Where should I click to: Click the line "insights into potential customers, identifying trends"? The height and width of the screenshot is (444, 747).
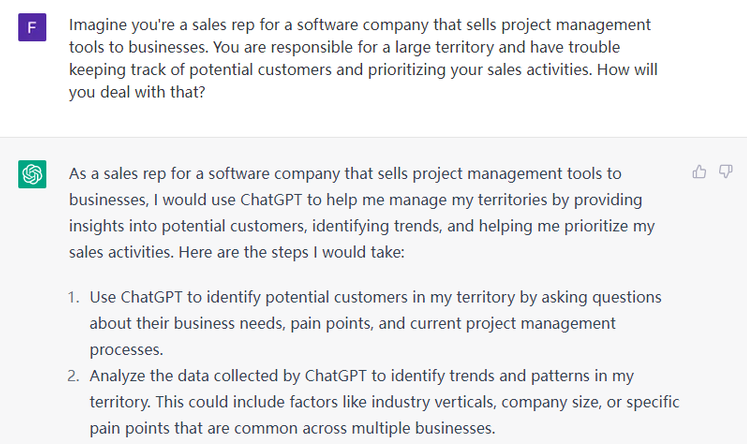point(360,226)
